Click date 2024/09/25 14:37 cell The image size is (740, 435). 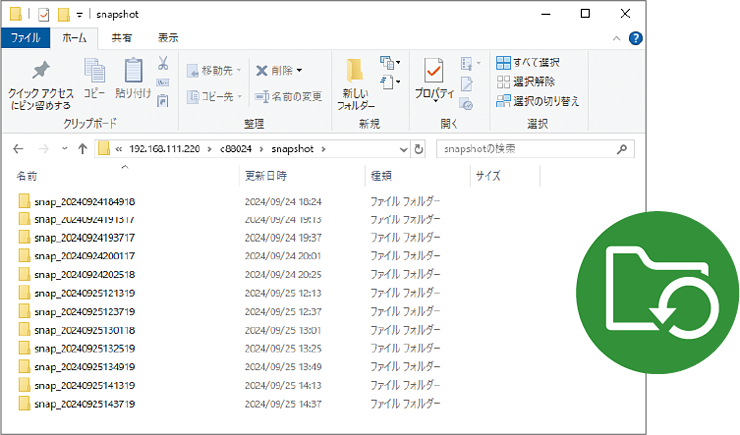click(283, 404)
